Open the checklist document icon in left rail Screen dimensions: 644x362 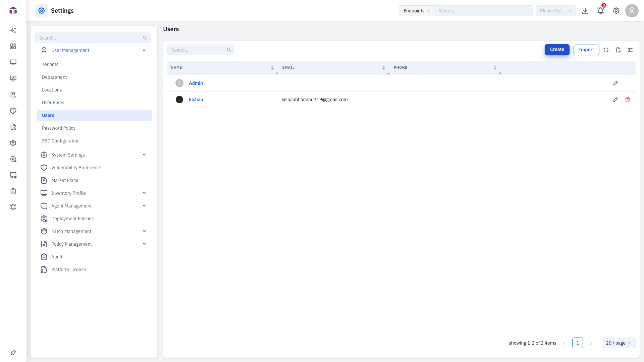pos(13,95)
